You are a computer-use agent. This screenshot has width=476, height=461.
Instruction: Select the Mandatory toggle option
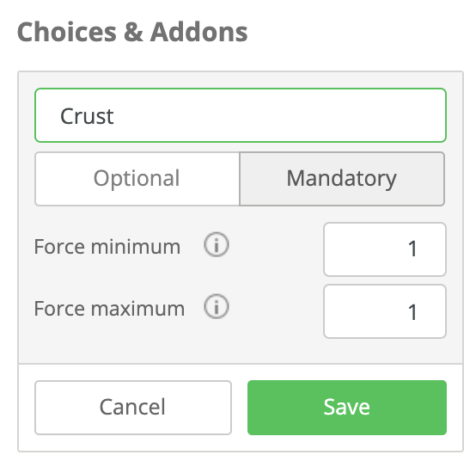pyautogui.click(x=342, y=179)
